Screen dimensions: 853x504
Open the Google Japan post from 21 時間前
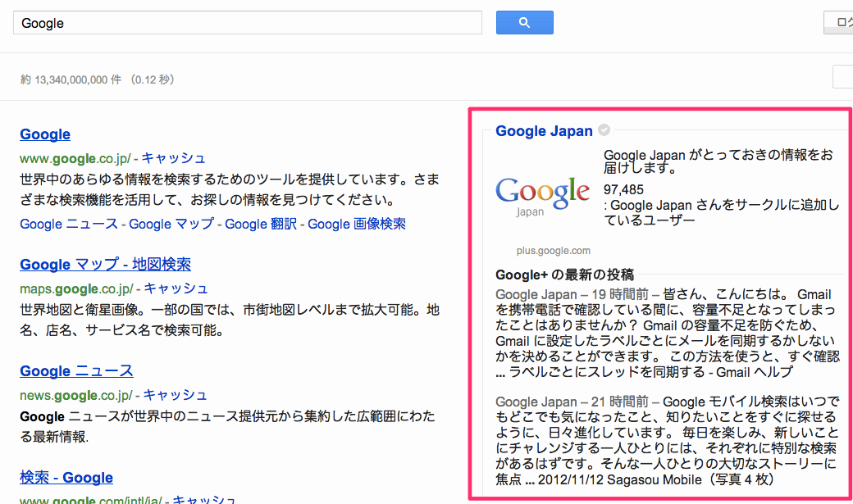[572, 402]
